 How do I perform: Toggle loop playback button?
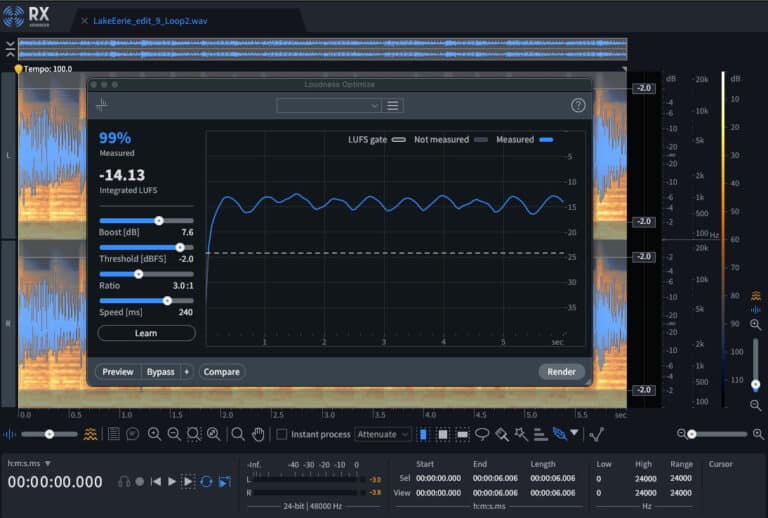tap(206, 481)
